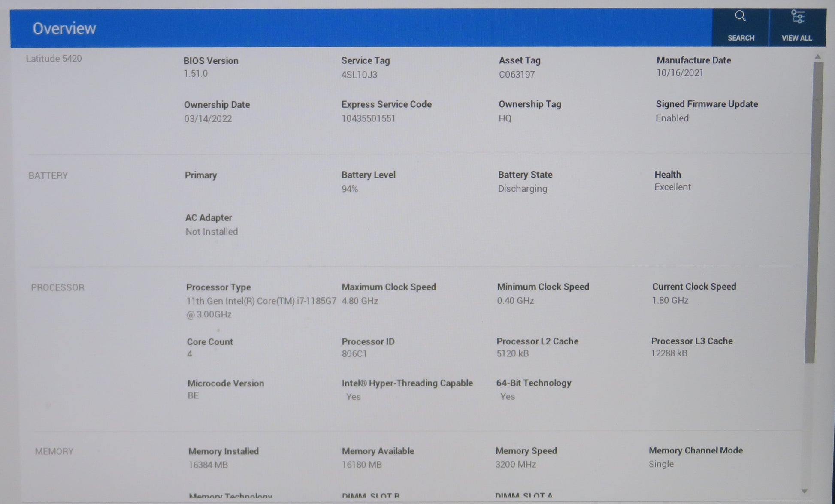Click the AC Adapter Not Installed status
This screenshot has width=835, height=504.
click(212, 232)
